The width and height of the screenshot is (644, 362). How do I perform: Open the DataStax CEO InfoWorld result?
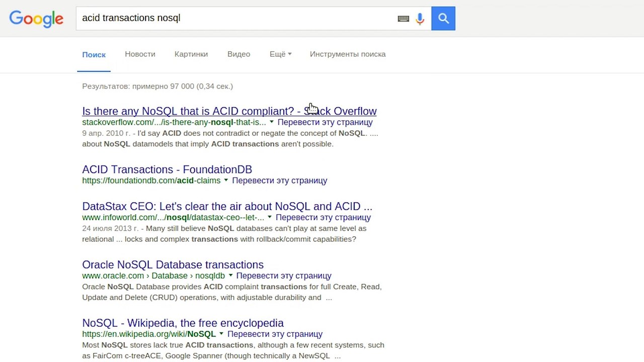coord(227,206)
